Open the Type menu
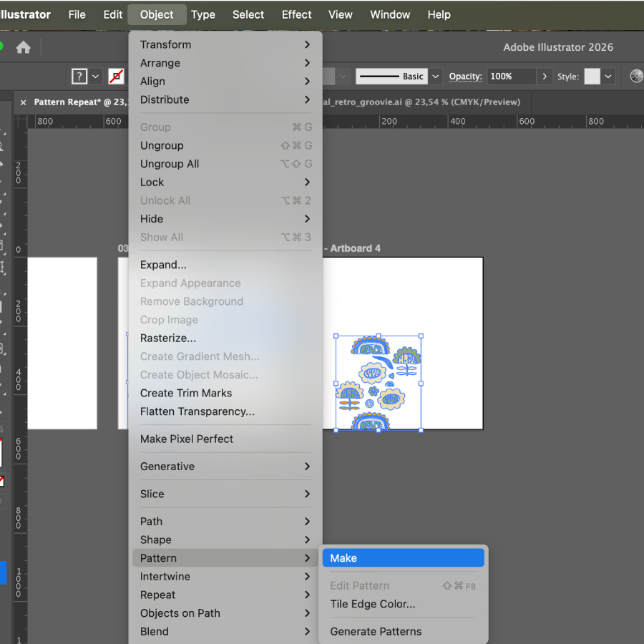The height and width of the screenshot is (644, 644). (x=203, y=15)
